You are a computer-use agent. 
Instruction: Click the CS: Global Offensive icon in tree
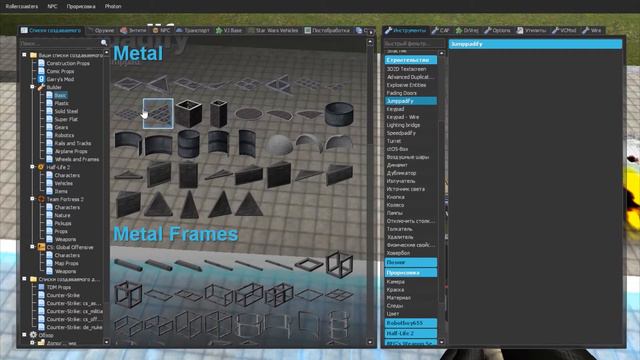tap(41, 247)
